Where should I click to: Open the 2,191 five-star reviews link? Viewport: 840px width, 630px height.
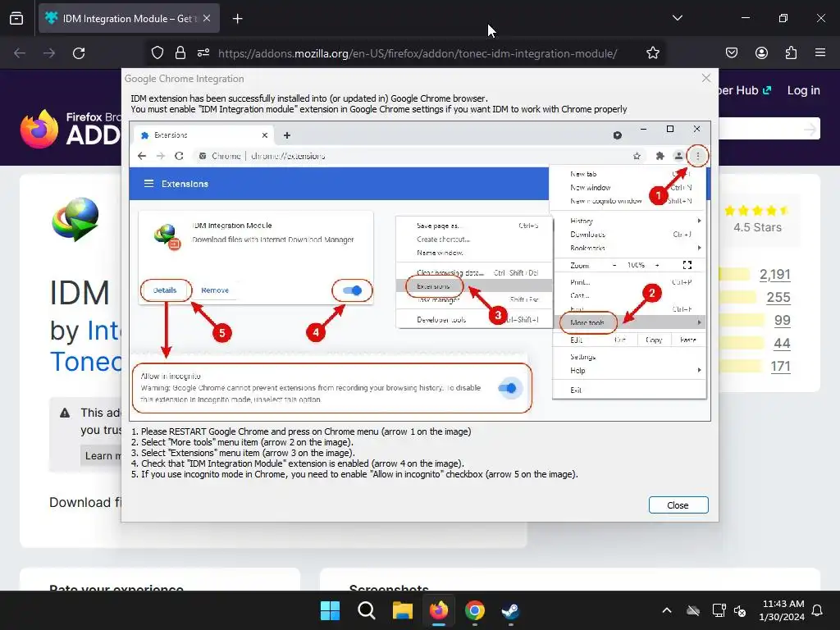(x=774, y=275)
